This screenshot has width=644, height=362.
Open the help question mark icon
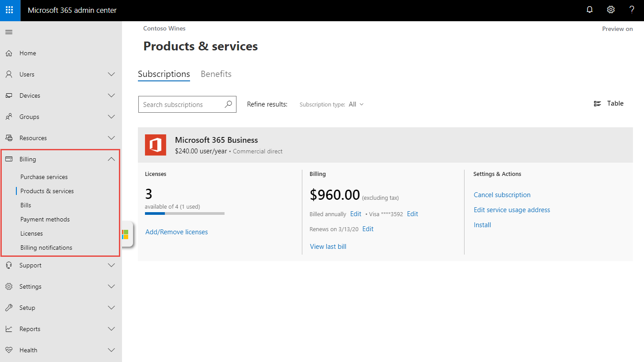coord(632,10)
